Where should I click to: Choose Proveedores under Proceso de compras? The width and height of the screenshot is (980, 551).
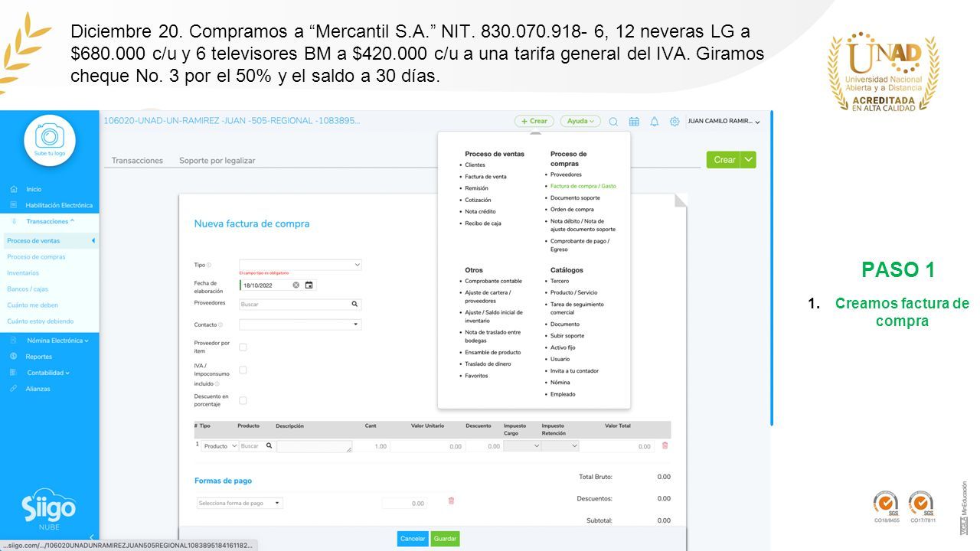click(566, 174)
